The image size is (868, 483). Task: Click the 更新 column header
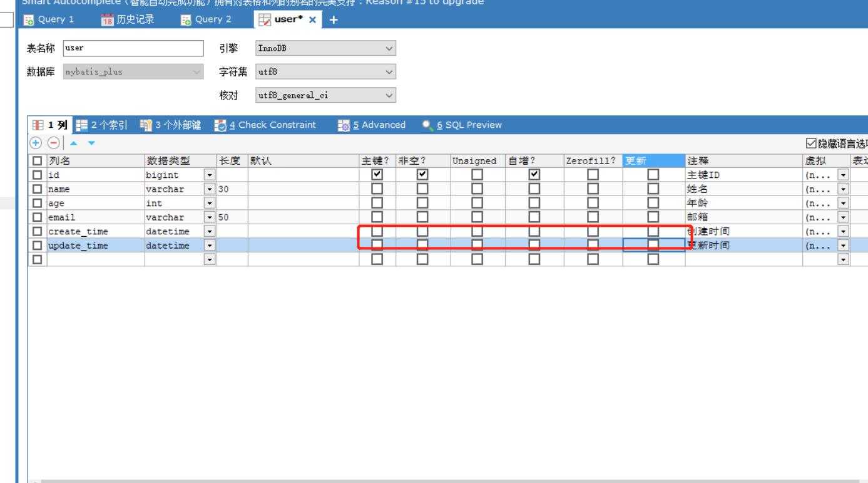(653, 160)
